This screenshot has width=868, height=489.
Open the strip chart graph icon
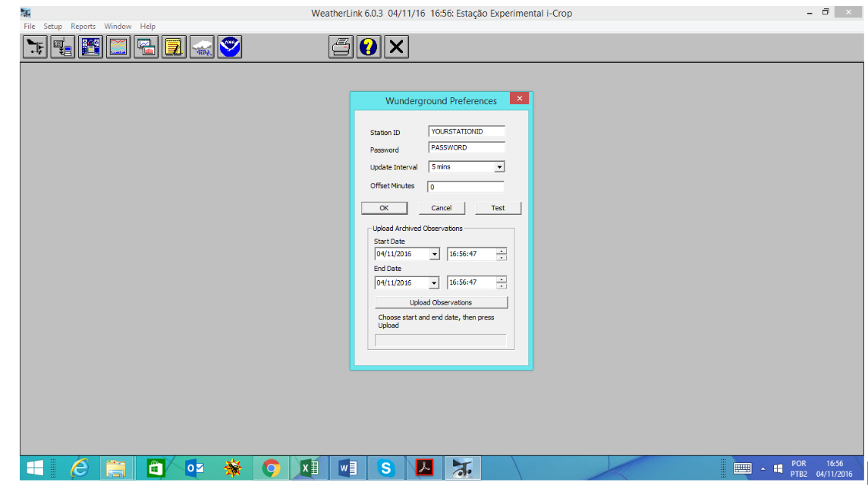pyautogui.click(x=118, y=47)
